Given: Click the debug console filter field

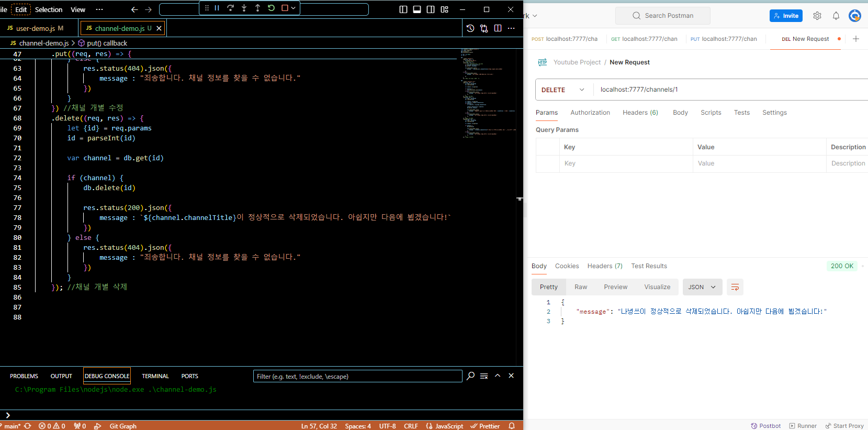Looking at the screenshot, I should [x=358, y=376].
